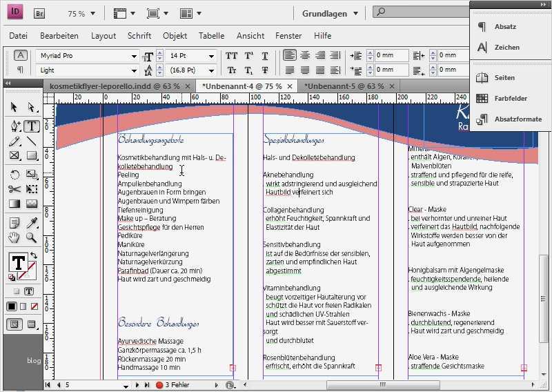The width and height of the screenshot is (552, 392).
Task: Open the Datei menu
Action: pyautogui.click(x=19, y=36)
